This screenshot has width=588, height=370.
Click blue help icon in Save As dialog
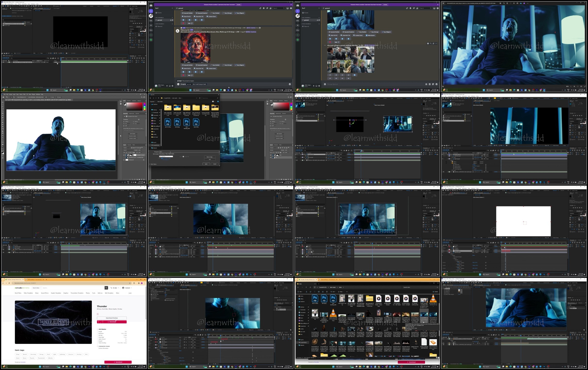coord(218,102)
